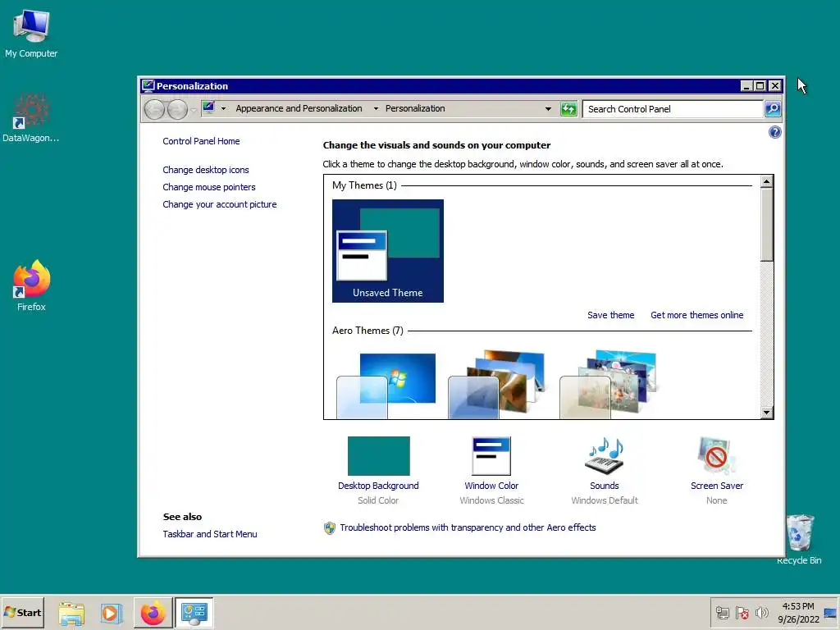The image size is (840, 630).
Task: Click the theme list scrollbar thumb
Action: pos(767,225)
